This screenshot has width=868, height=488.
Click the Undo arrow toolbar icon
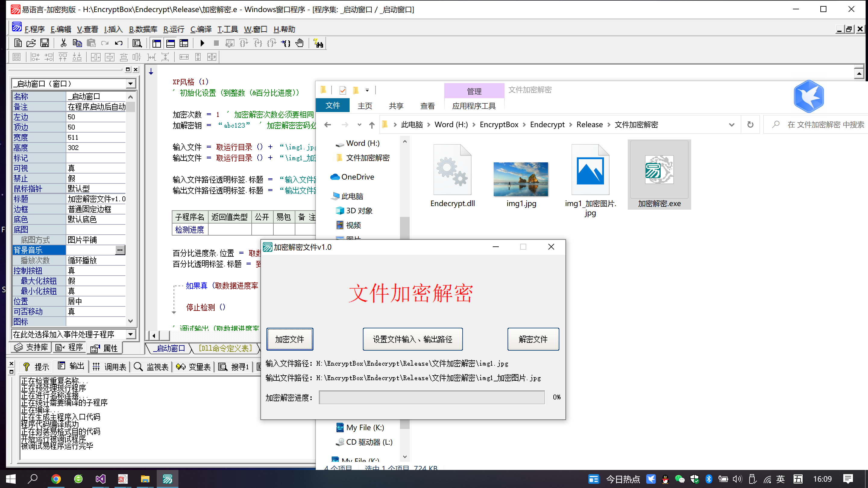pyautogui.click(x=119, y=43)
